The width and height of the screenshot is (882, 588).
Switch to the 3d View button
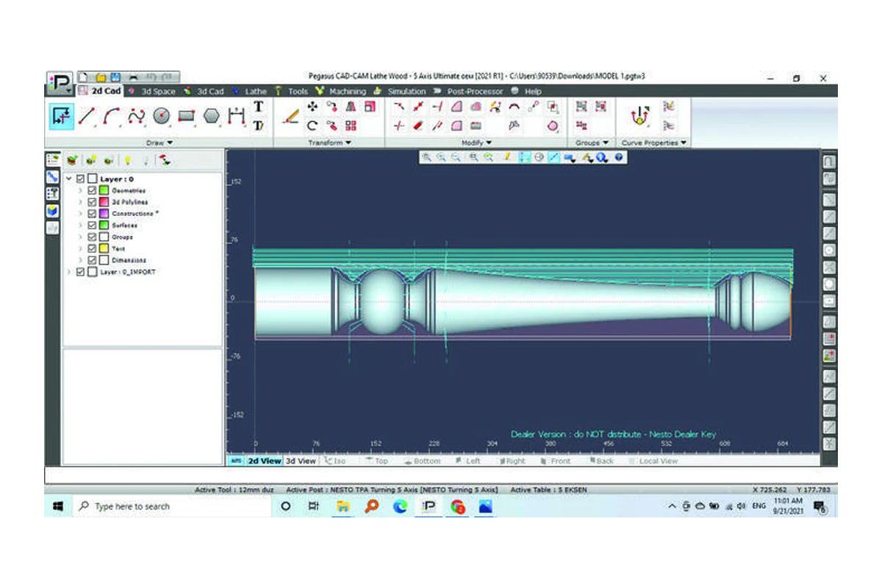(301, 461)
